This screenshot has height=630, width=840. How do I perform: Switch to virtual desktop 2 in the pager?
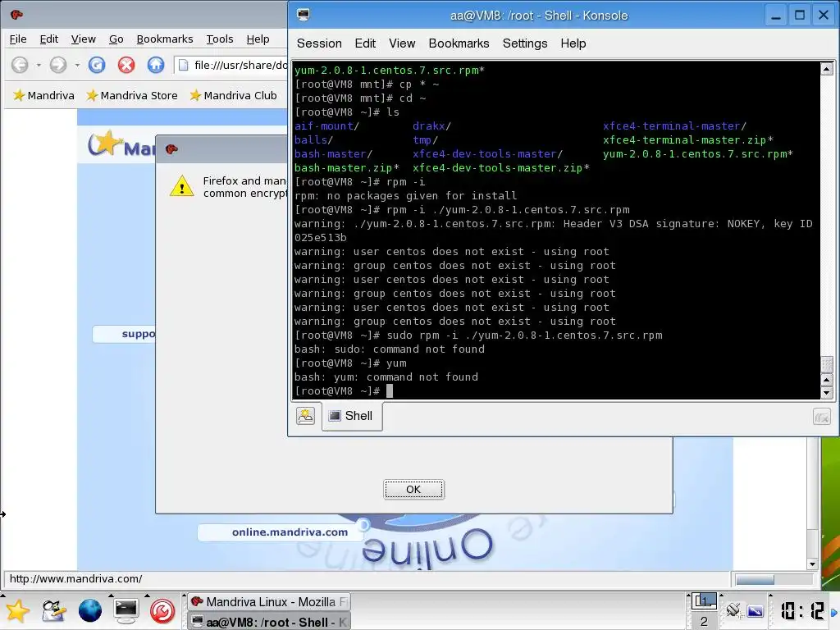coord(704,622)
